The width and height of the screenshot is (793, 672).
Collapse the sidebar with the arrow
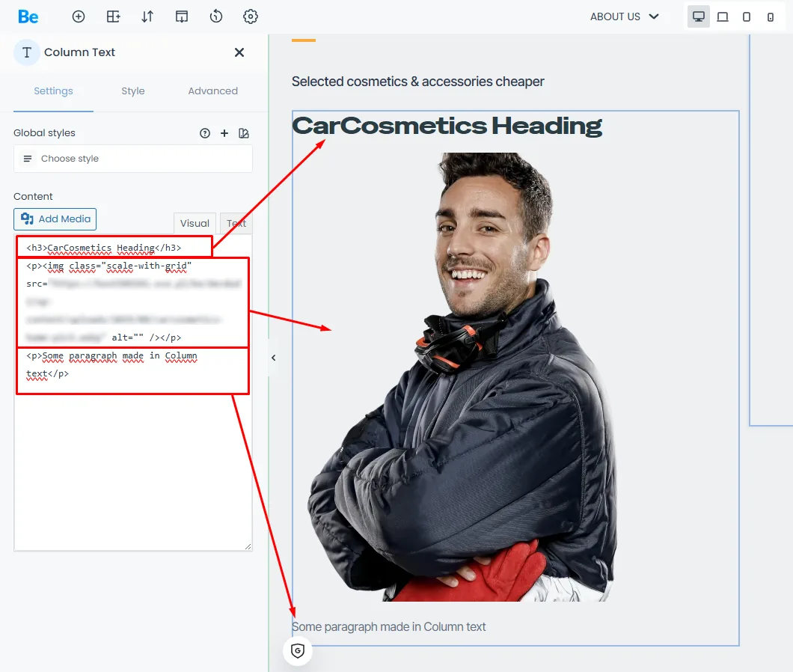274,358
